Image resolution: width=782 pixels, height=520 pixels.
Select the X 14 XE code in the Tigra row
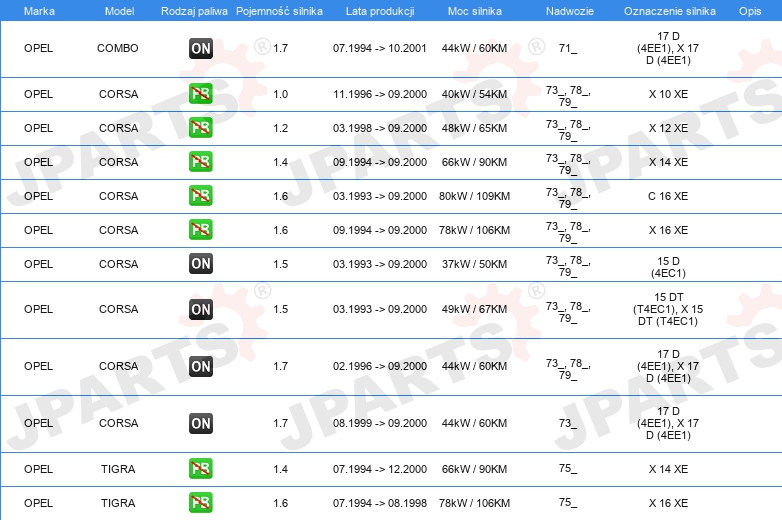coord(668,469)
